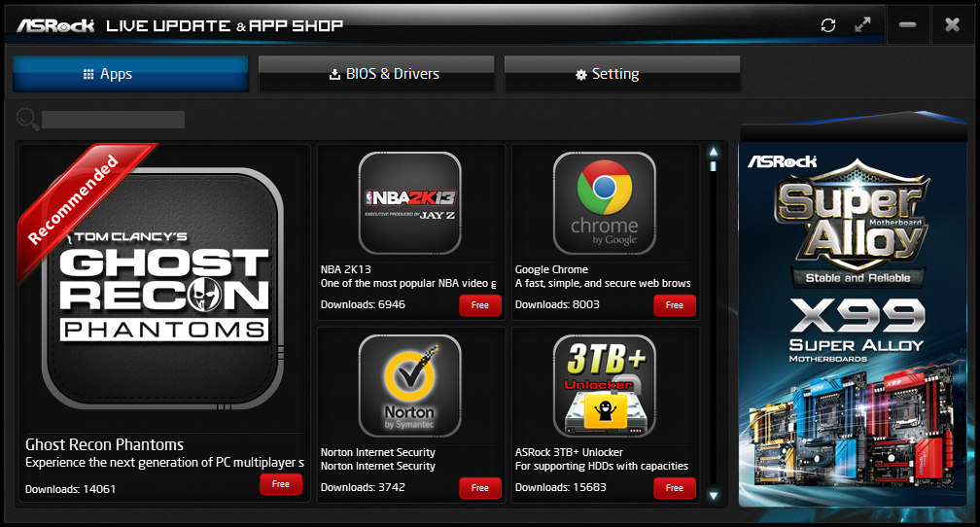This screenshot has width=980, height=527.
Task: Open the Norton by Symantec icon
Action: tap(410, 386)
